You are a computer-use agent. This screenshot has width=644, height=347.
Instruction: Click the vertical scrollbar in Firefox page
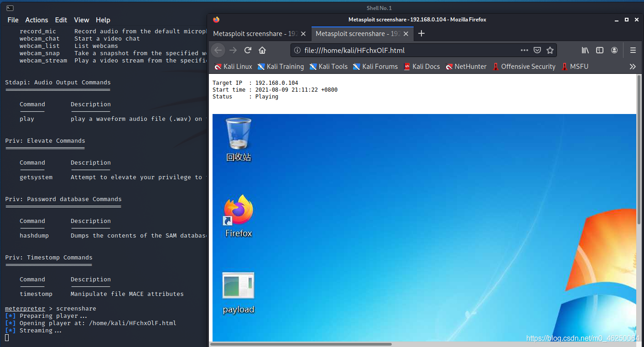click(639, 150)
